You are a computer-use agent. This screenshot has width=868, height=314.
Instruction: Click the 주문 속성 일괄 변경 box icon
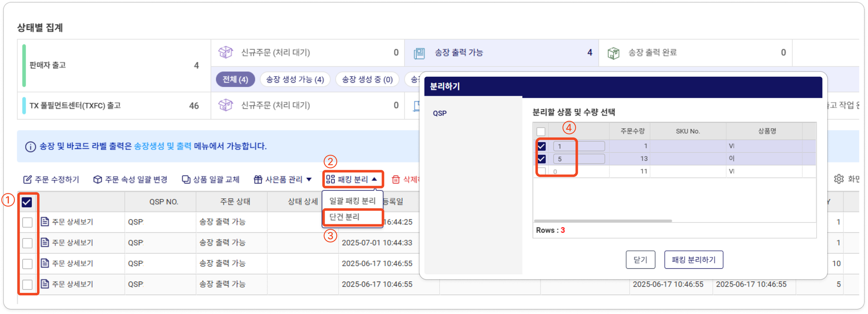pyautogui.click(x=97, y=179)
